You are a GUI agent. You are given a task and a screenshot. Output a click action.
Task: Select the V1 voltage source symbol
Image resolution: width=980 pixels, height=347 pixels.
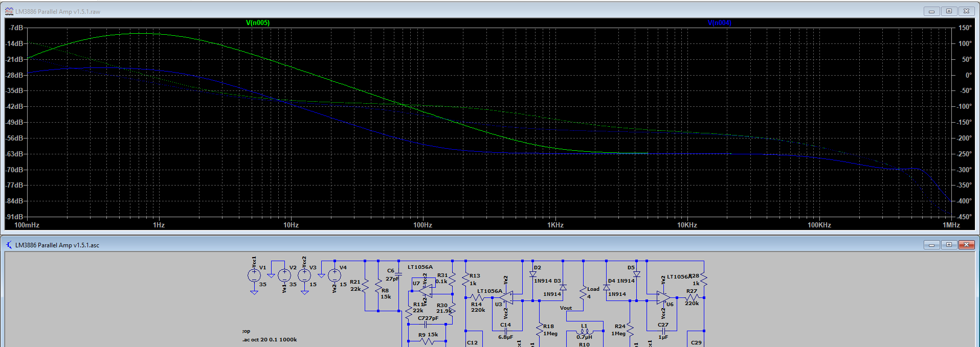pyautogui.click(x=254, y=275)
